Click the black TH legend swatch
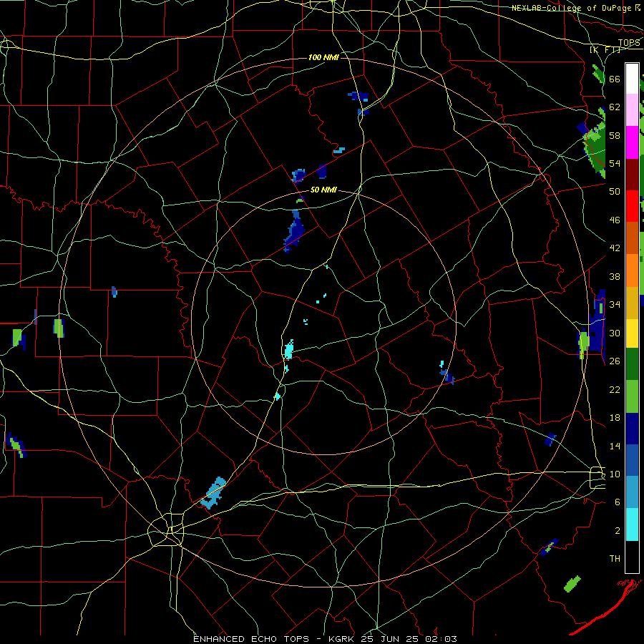Image resolution: width=644 pixels, height=644 pixels. [632, 557]
